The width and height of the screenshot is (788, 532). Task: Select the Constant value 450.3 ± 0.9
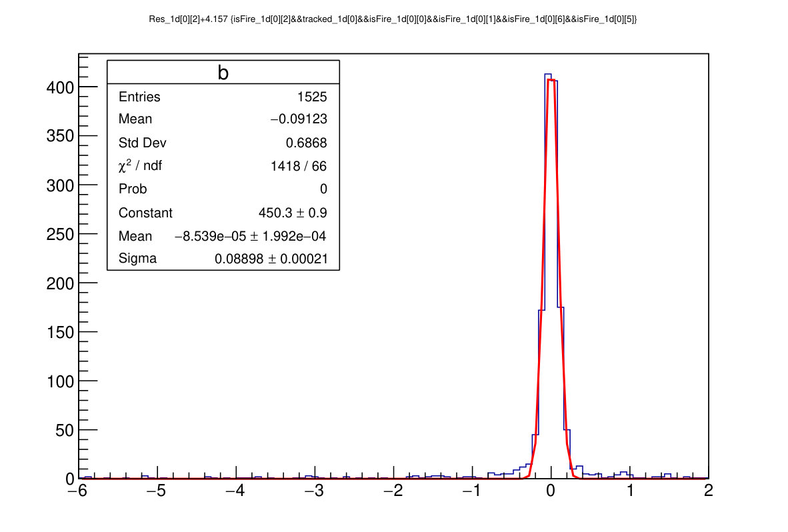coord(293,213)
